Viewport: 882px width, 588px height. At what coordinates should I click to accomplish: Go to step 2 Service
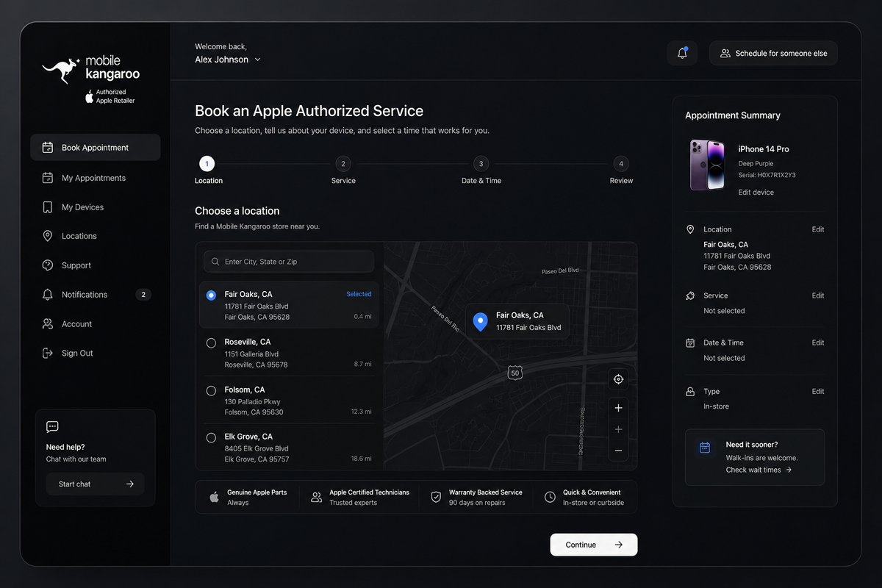point(343,171)
